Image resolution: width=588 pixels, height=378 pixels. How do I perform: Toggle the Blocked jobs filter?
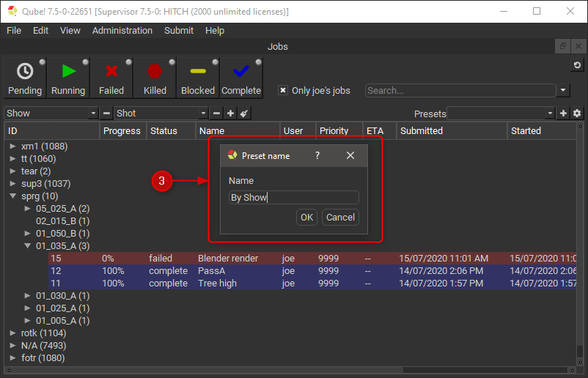coord(198,78)
